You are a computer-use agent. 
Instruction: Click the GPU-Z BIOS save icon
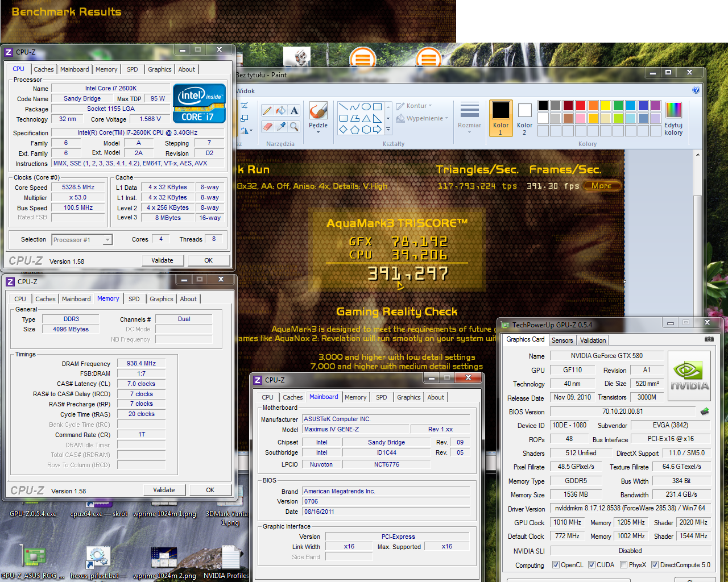(705, 411)
